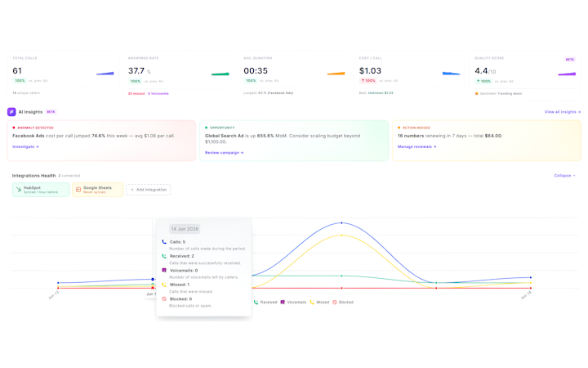This screenshot has height=368, width=588.
Task: Collapse the Integrations Health section
Action: coord(565,176)
